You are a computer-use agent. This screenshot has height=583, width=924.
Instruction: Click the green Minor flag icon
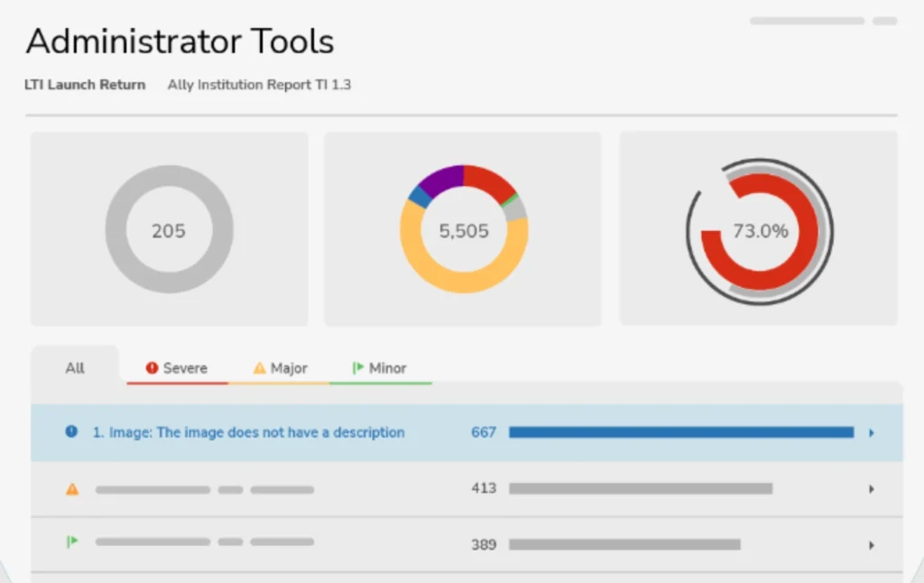[x=356, y=367]
